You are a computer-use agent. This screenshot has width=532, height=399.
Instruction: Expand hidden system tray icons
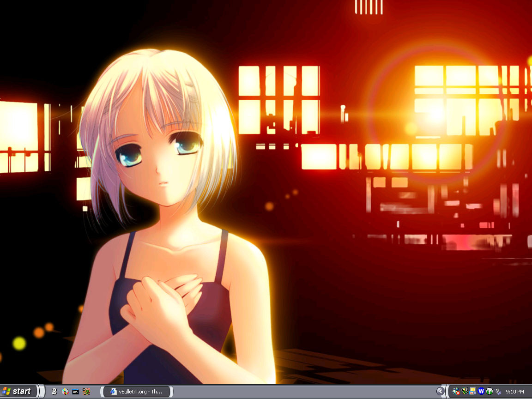440,392
